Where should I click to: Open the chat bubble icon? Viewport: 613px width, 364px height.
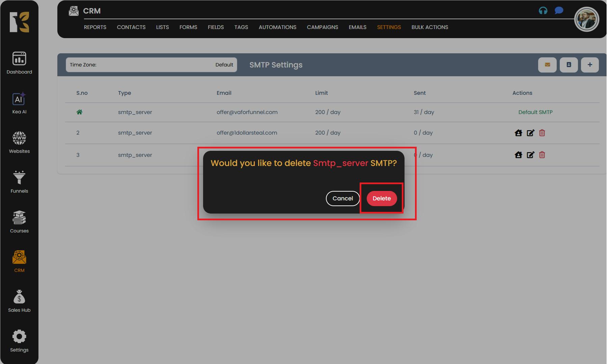tap(559, 11)
